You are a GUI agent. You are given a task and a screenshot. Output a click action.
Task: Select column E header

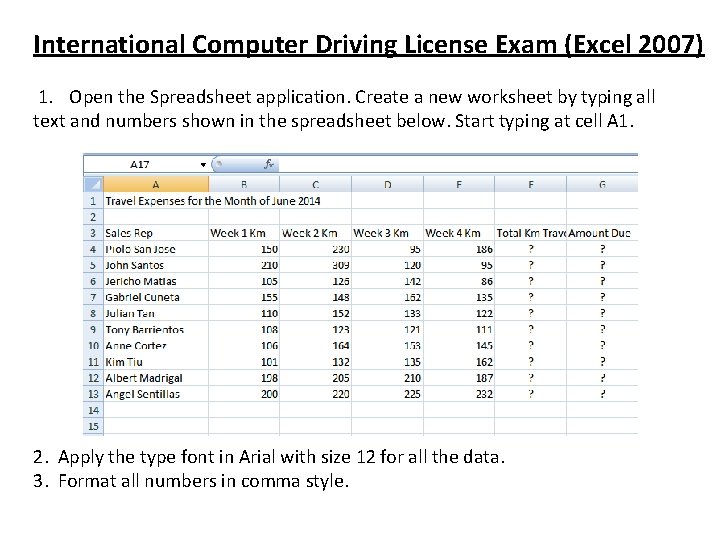[x=459, y=185]
